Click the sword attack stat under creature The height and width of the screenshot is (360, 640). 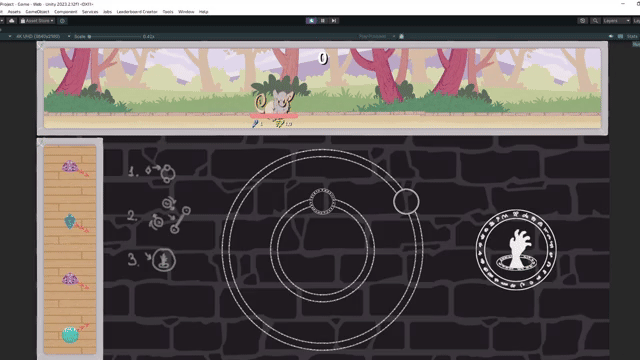coord(258,124)
